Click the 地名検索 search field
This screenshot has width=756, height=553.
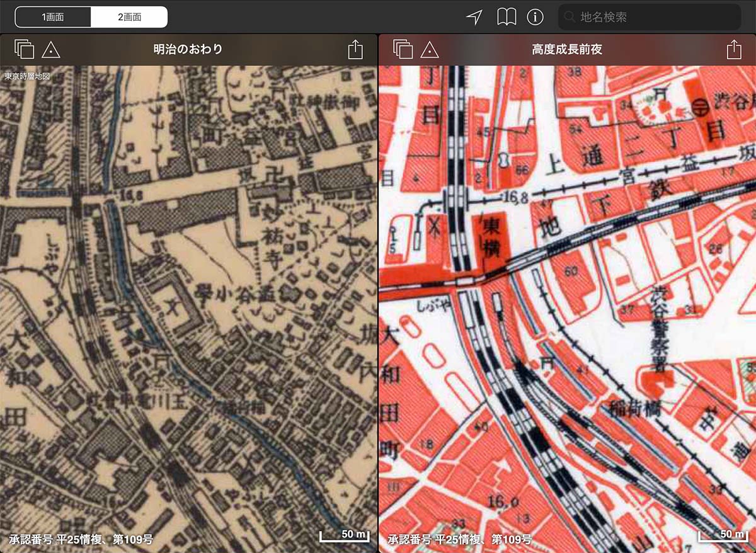click(655, 17)
